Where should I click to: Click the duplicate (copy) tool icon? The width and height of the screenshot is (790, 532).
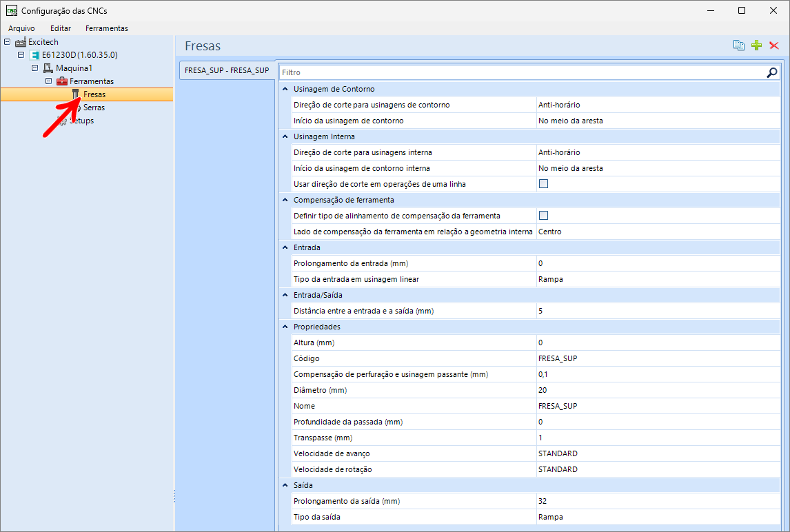pos(739,45)
